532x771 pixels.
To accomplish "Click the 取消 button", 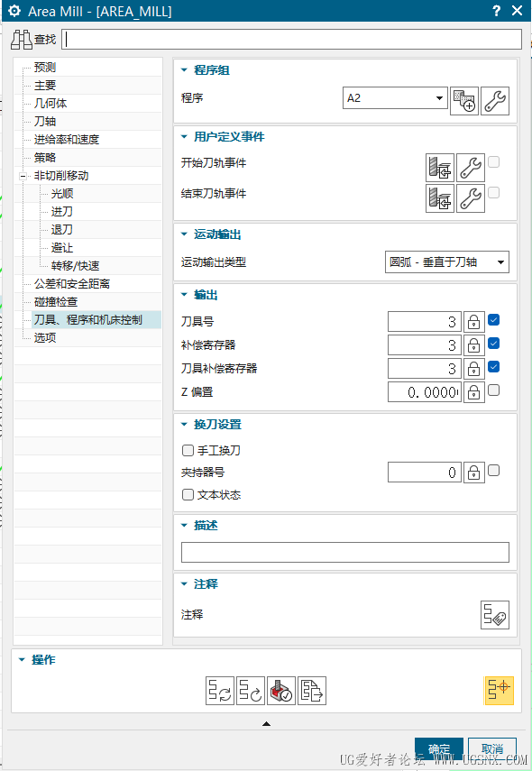I will pyautogui.click(x=492, y=748).
